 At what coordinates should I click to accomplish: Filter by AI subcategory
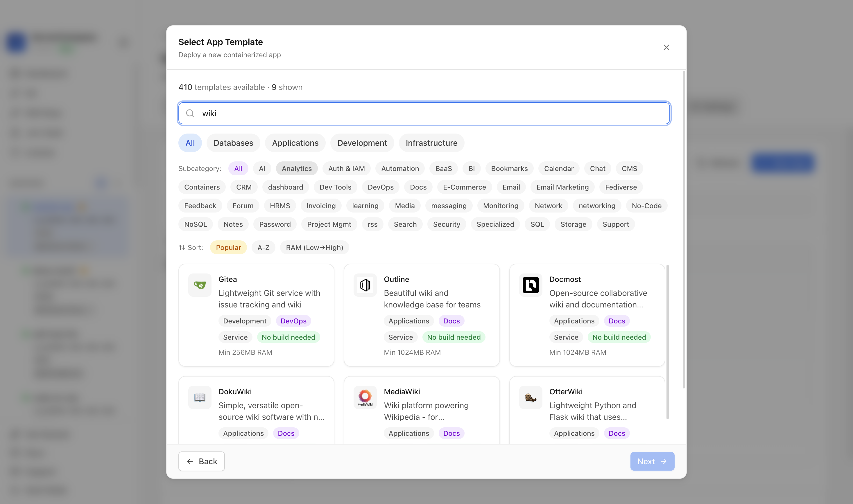tap(262, 168)
